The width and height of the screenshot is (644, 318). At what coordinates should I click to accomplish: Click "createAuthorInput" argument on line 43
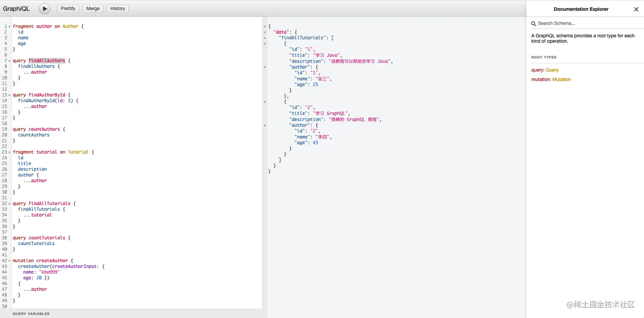click(x=75, y=266)
